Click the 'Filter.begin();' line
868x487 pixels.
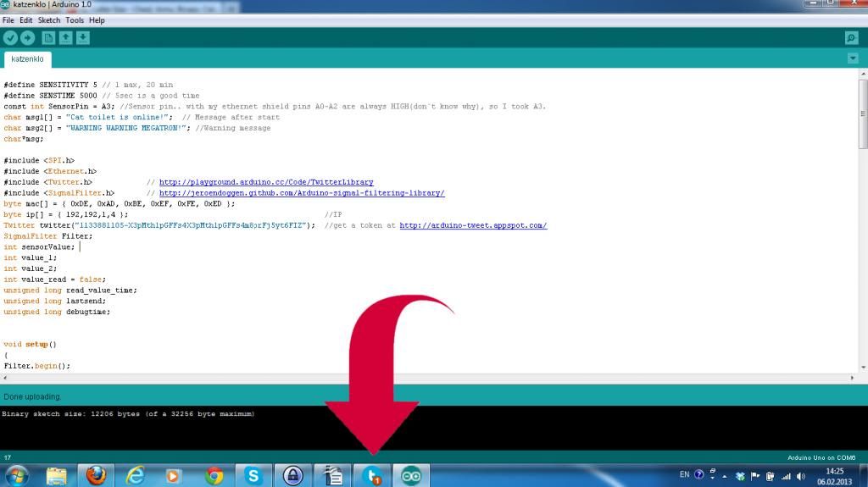(x=36, y=366)
